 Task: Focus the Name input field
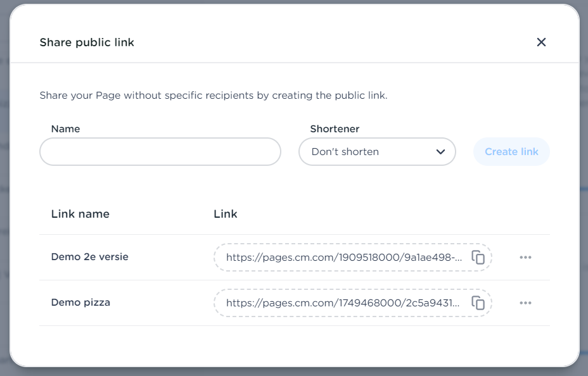[x=160, y=152]
